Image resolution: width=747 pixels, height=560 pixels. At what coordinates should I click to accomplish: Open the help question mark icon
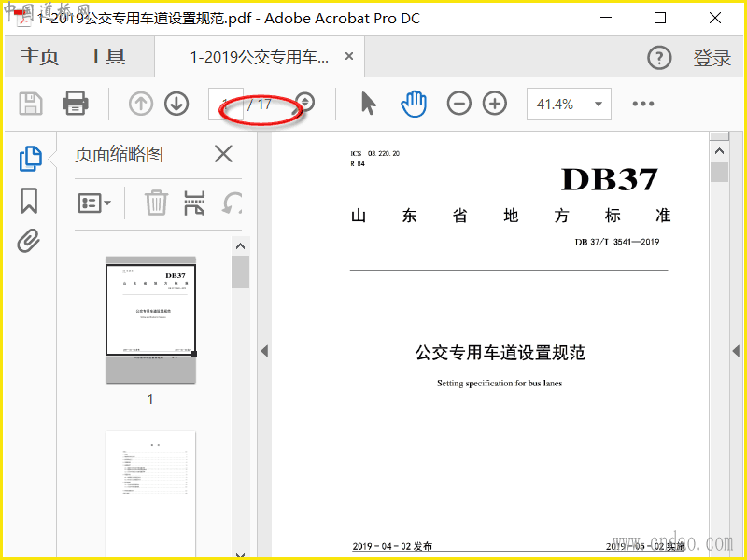pos(659,58)
